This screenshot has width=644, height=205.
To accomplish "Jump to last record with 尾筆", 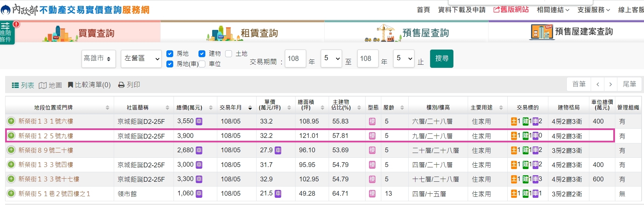I will [x=629, y=84].
